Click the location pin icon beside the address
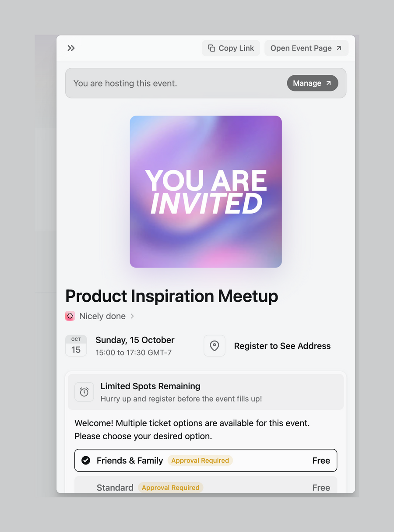Viewport: 394px width, 532px height. [x=214, y=345]
